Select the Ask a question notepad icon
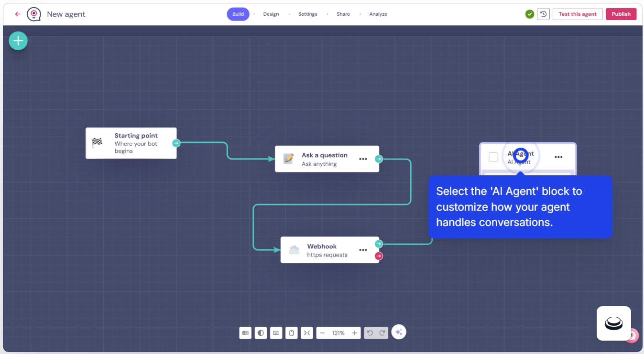Screen dimensions: 644x354 (x=288, y=159)
